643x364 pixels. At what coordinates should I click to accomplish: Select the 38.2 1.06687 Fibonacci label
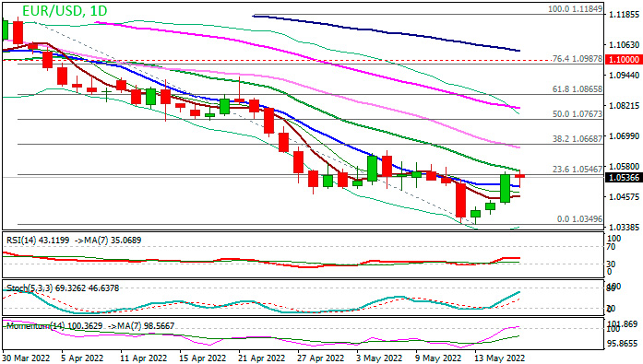578,139
